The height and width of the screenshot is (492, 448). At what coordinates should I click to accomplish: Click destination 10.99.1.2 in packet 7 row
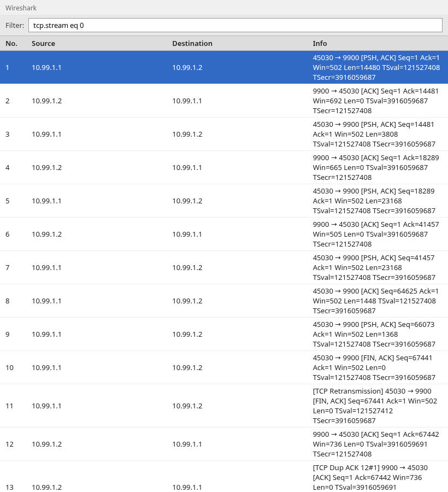point(187,267)
